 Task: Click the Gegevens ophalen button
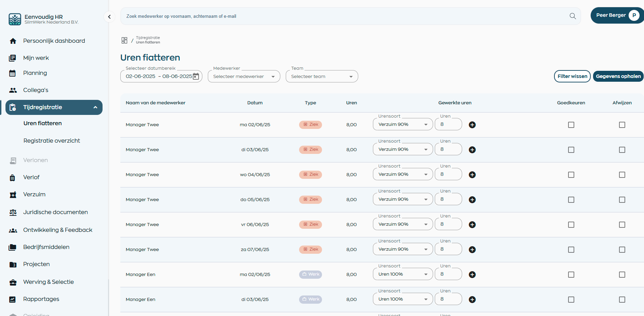pyautogui.click(x=618, y=76)
